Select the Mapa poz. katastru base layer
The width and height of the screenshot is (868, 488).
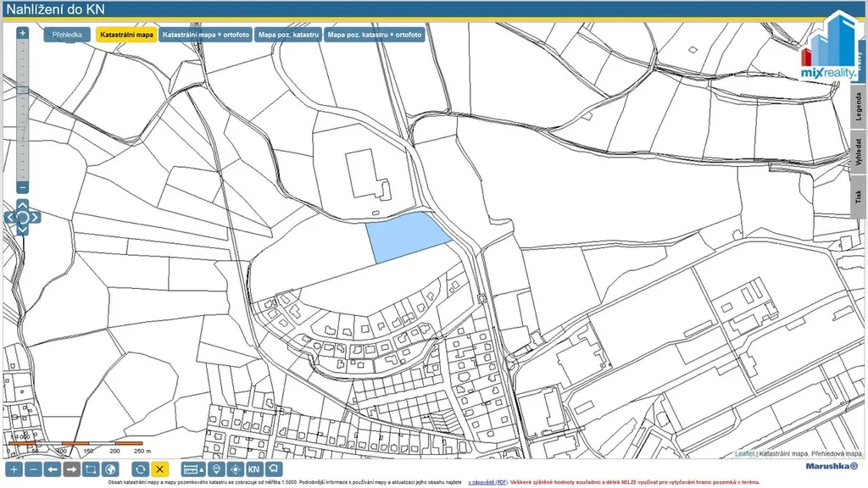pyautogui.click(x=288, y=36)
